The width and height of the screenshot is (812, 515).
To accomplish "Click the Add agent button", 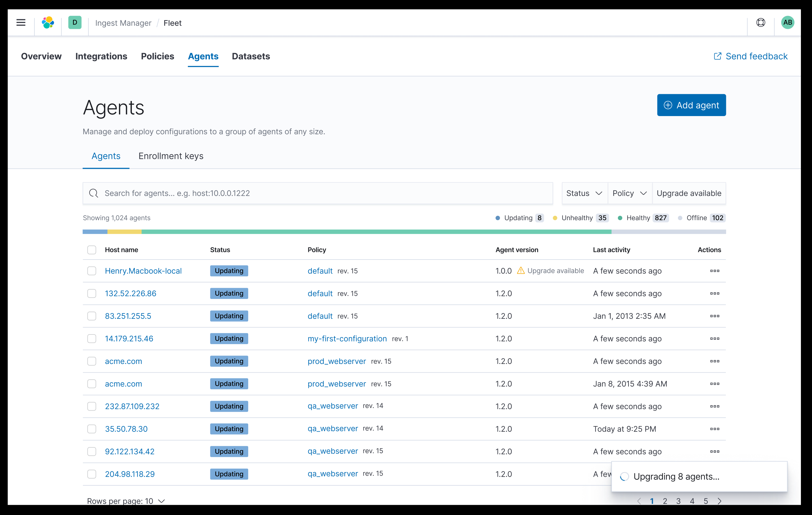I will pos(691,105).
